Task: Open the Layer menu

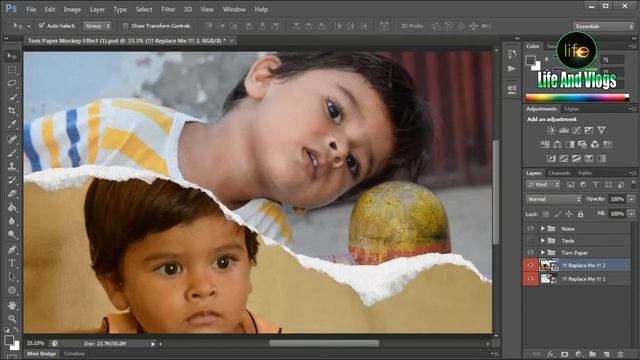Action: [x=97, y=9]
